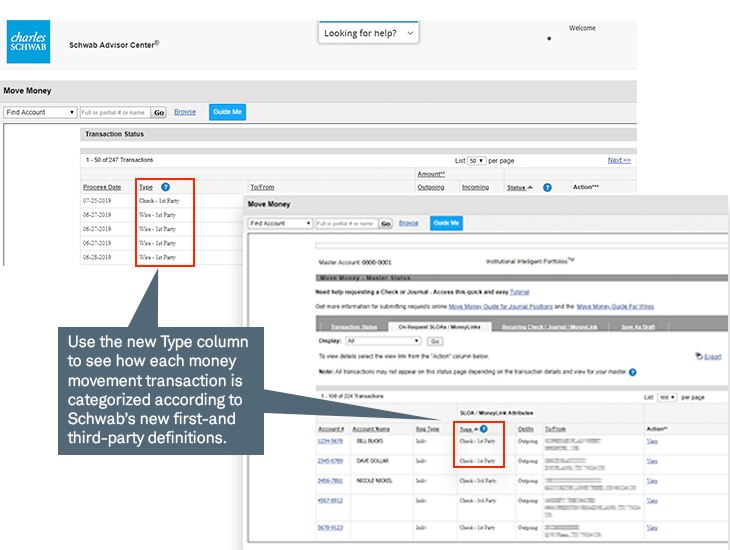Open the Save As Draft tab

(x=638, y=327)
